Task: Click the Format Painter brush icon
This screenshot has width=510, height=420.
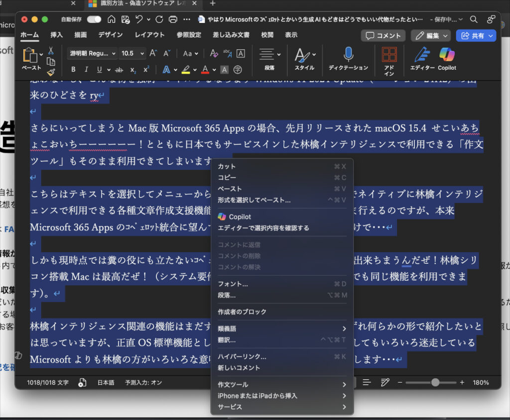Action: 51,72
